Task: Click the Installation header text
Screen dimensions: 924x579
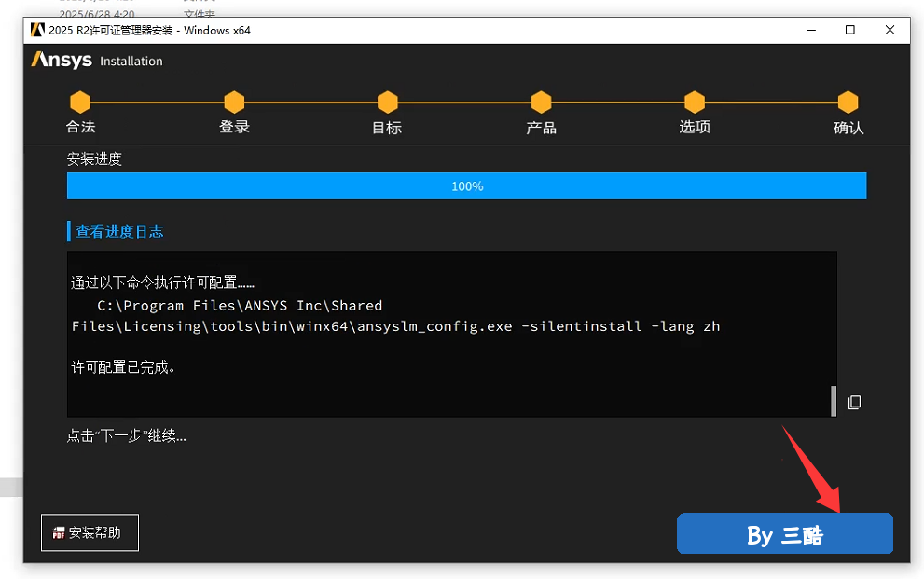Action: tap(131, 61)
